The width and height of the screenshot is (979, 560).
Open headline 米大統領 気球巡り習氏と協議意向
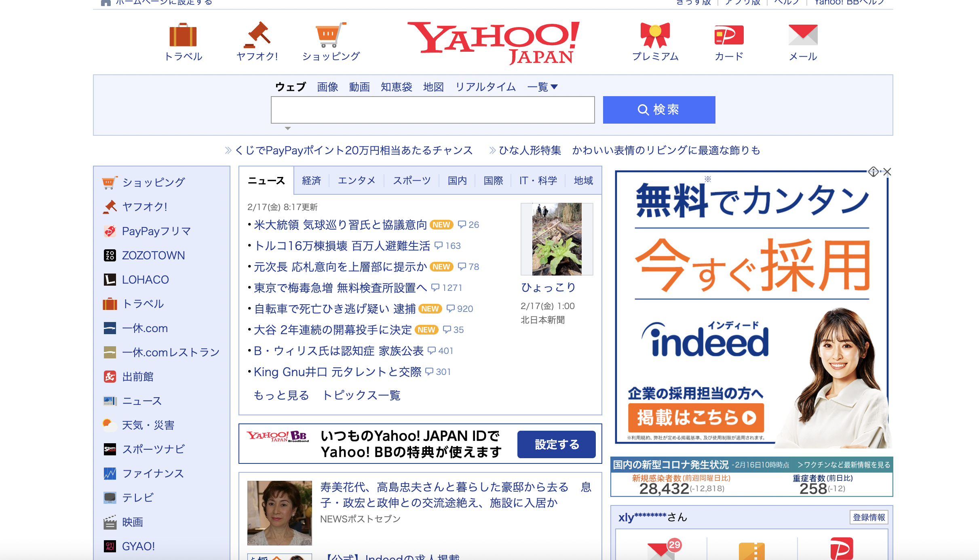pyautogui.click(x=340, y=225)
